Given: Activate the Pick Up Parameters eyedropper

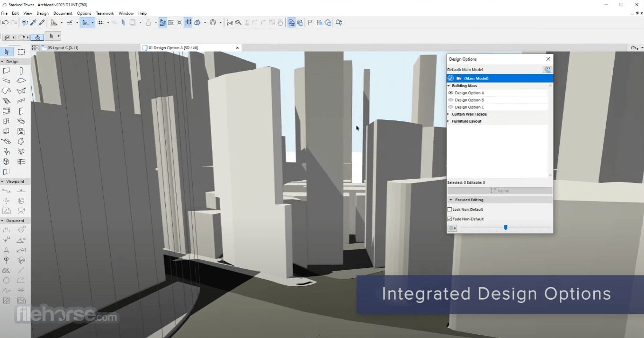Looking at the screenshot, I should point(34,22).
